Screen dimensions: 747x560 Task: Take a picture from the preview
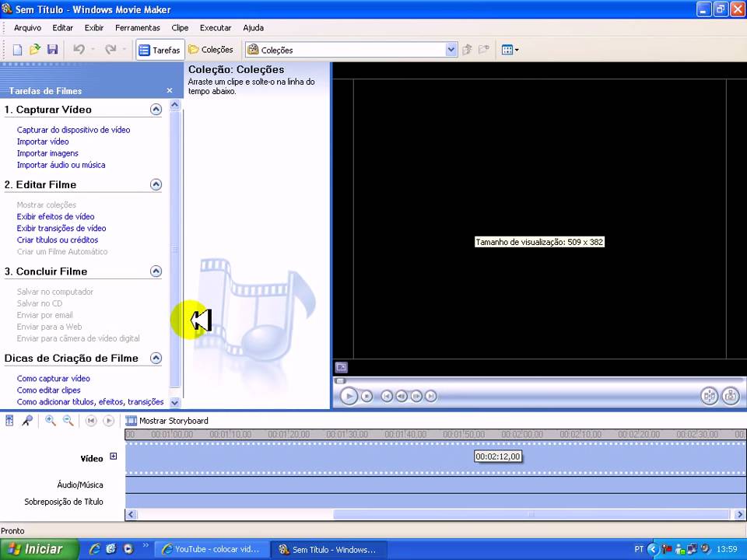(x=731, y=396)
